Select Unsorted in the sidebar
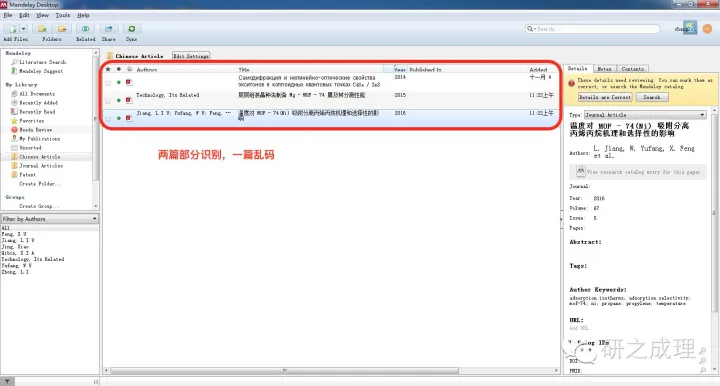Screen dimensions: 720x386 click(x=26, y=148)
